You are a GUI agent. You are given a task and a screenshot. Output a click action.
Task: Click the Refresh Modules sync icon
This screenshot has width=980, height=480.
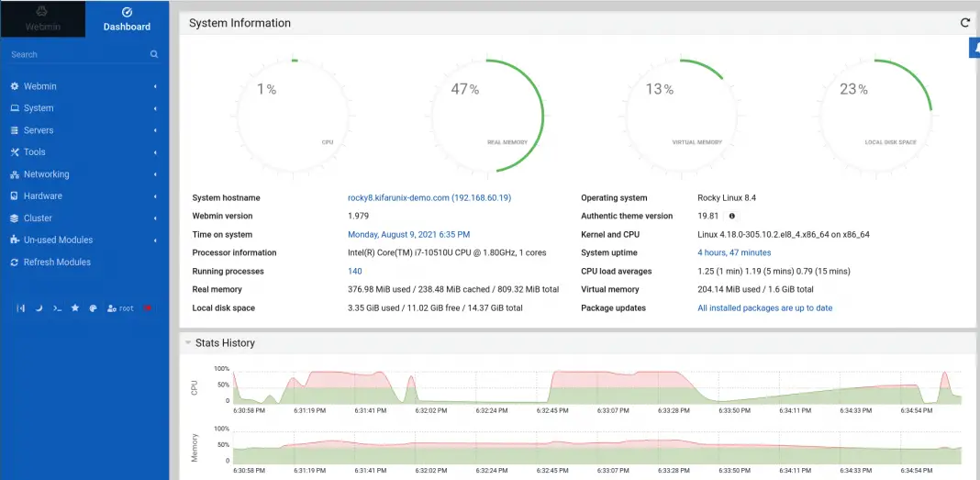15,262
